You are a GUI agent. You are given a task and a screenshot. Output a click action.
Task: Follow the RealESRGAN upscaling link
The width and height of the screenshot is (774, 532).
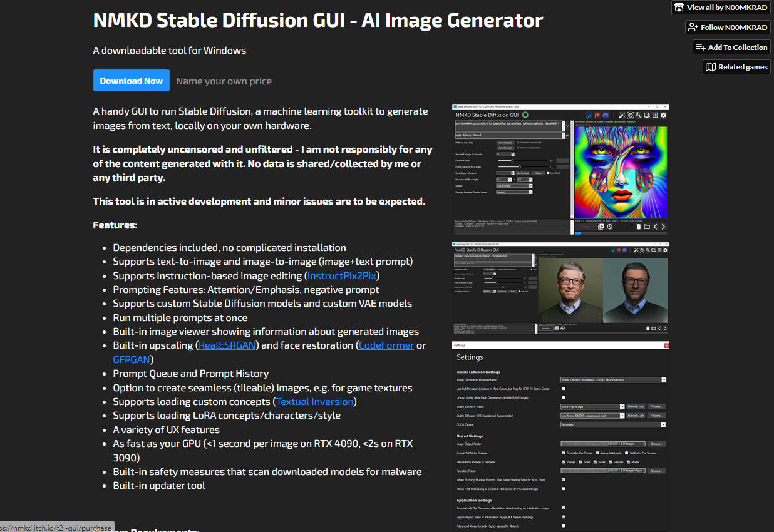point(227,345)
